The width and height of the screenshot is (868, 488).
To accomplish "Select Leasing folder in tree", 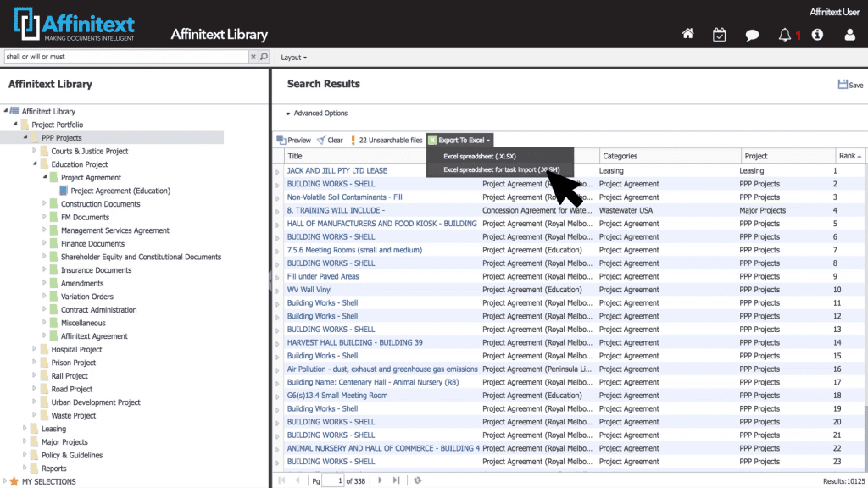I will click(x=53, y=429).
